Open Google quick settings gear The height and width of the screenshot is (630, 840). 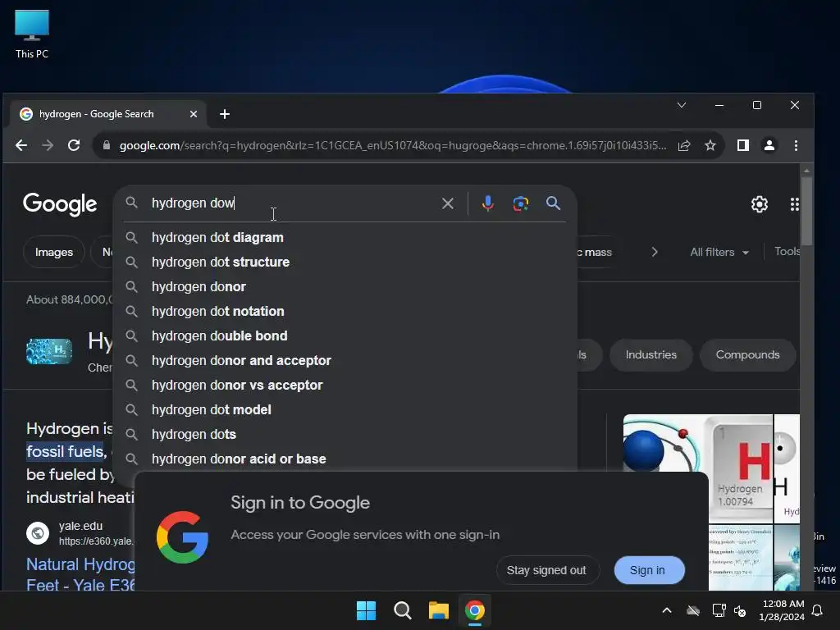(x=760, y=204)
